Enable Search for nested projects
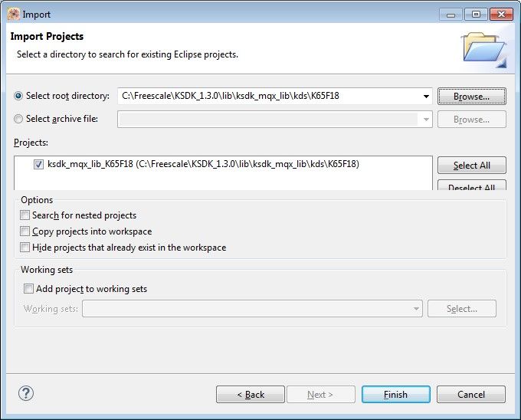The width and height of the screenshot is (521, 420). coord(25,215)
